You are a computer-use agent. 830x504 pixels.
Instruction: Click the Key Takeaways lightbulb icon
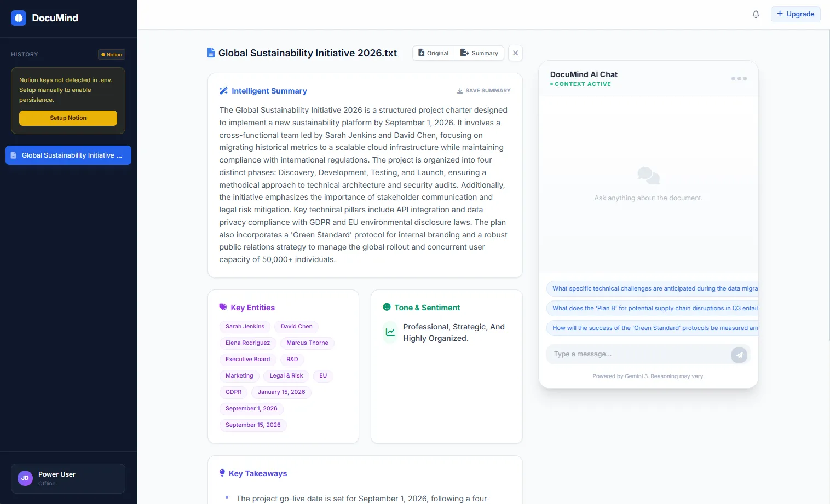coord(222,473)
